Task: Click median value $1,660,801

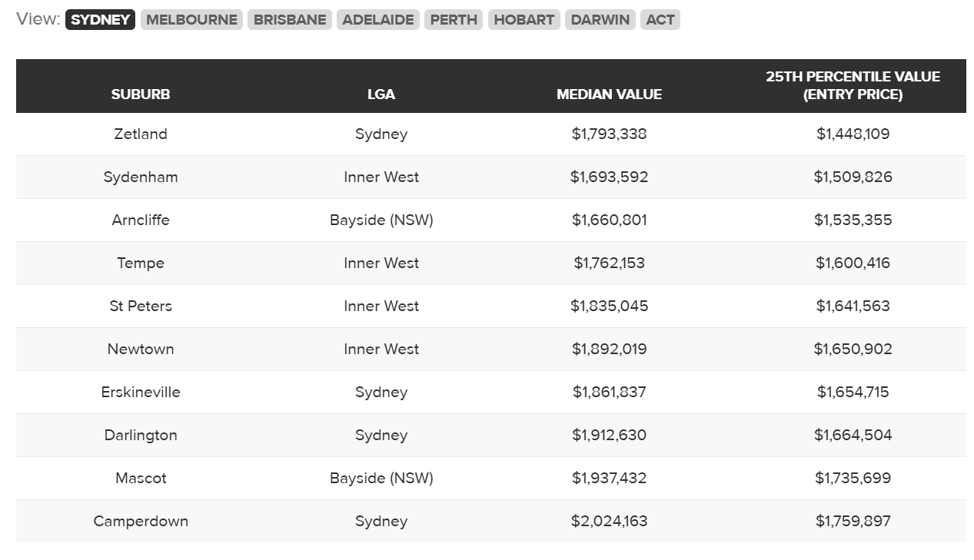Action: (x=609, y=220)
